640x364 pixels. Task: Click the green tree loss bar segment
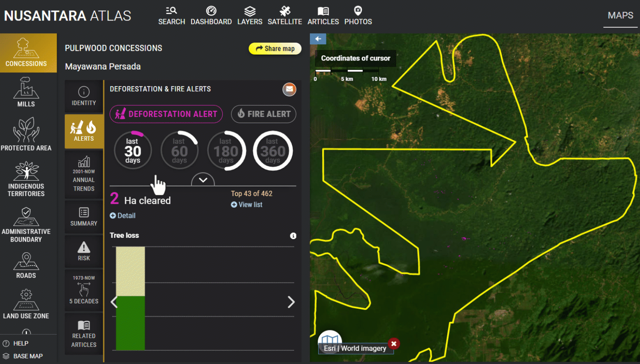[x=131, y=323]
